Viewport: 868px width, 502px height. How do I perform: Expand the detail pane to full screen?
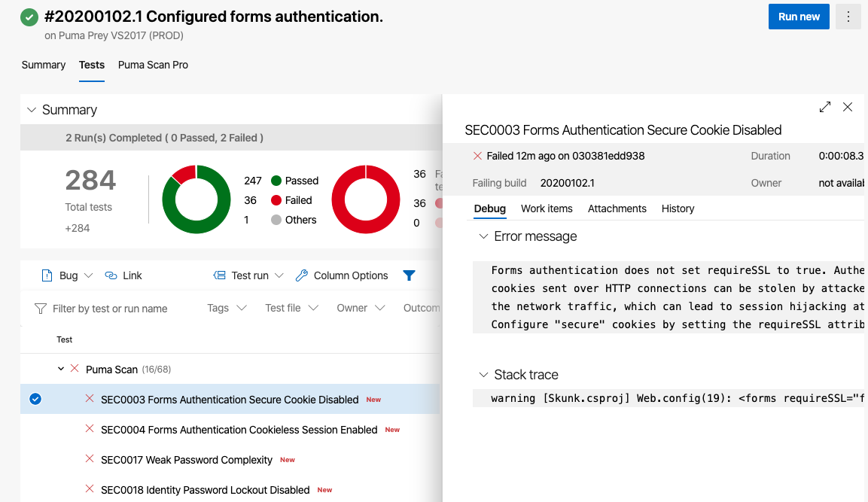[x=824, y=107]
